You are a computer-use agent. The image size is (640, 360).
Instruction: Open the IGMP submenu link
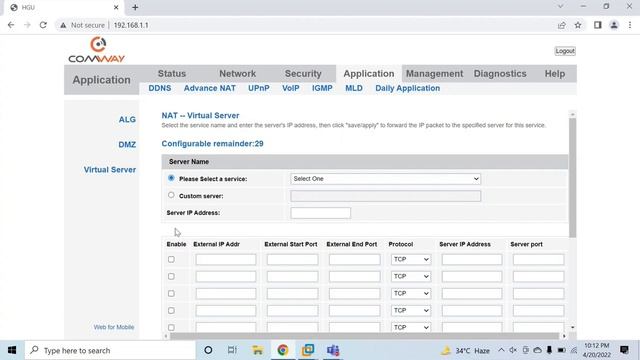tap(322, 88)
